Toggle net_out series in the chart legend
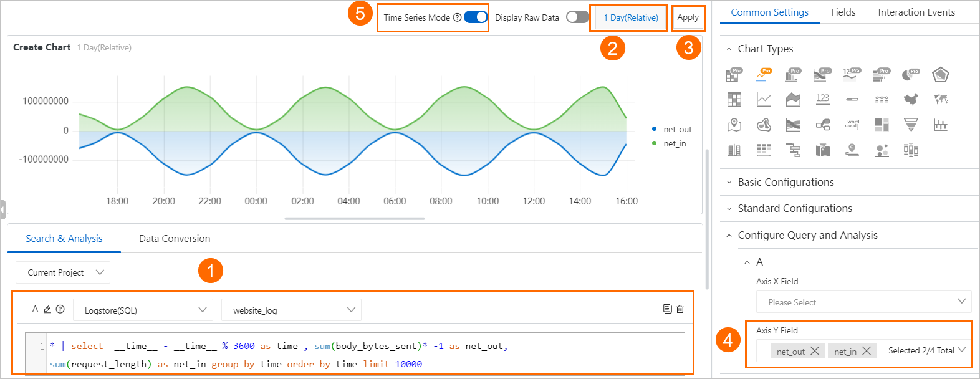 (672, 129)
